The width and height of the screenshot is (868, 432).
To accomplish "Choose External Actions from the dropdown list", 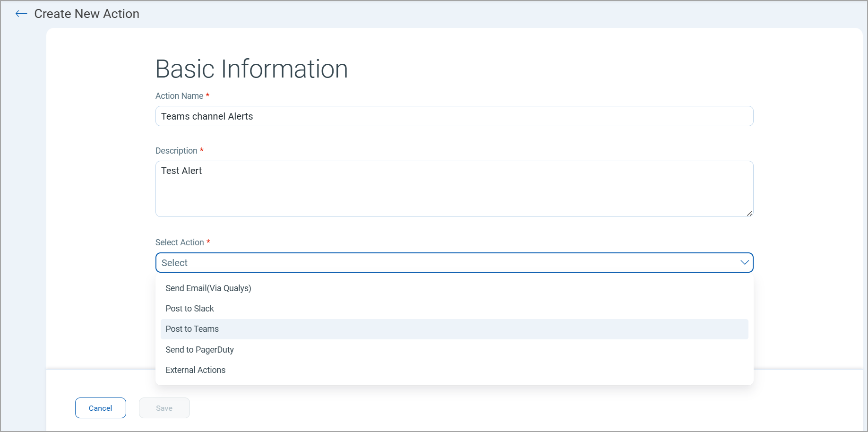I will 195,370.
